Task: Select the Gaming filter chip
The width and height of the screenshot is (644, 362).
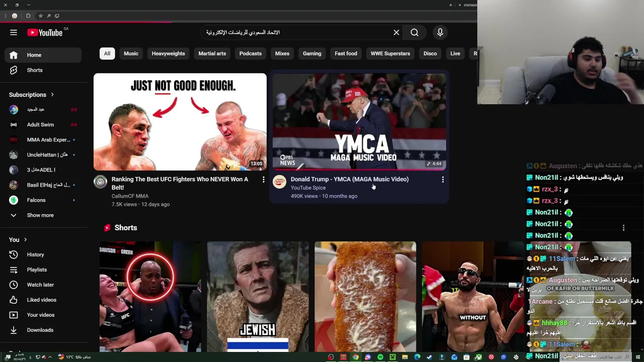Action: 312,53
